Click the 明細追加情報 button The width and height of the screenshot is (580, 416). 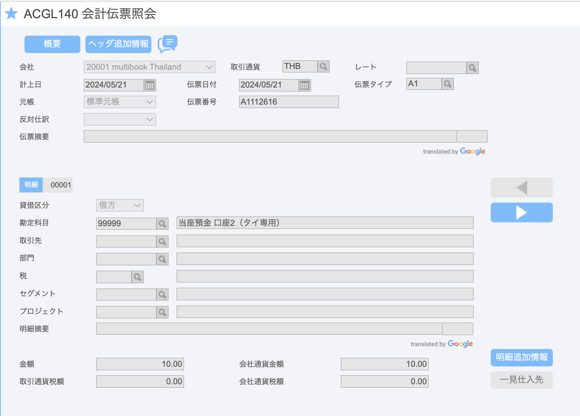click(x=522, y=358)
